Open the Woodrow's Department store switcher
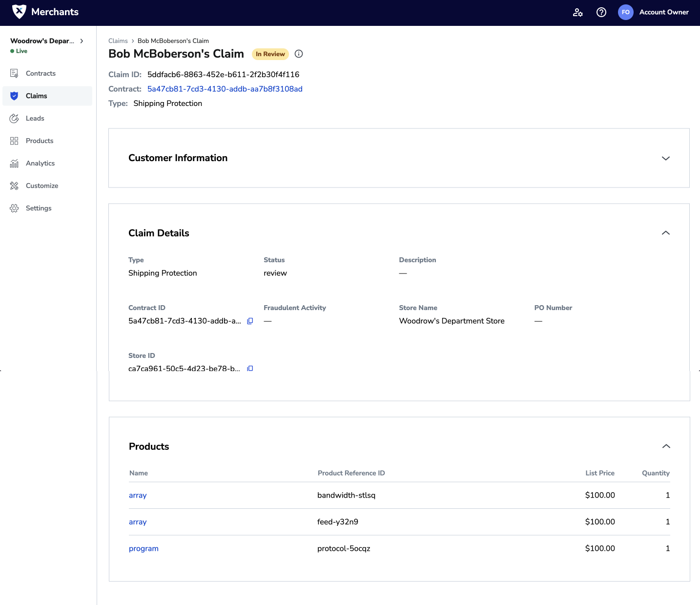This screenshot has width=700, height=605. (47, 41)
